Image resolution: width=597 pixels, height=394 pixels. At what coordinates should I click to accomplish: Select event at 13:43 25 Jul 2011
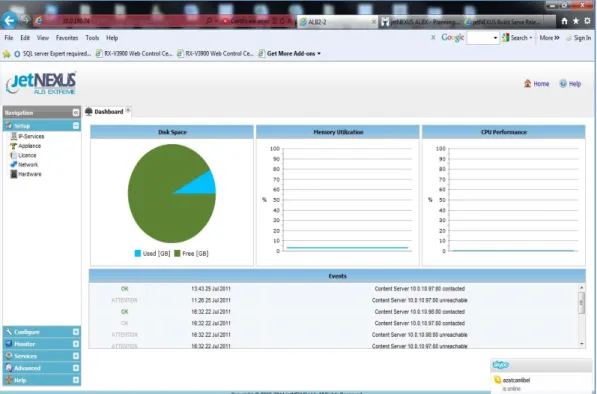click(x=334, y=289)
